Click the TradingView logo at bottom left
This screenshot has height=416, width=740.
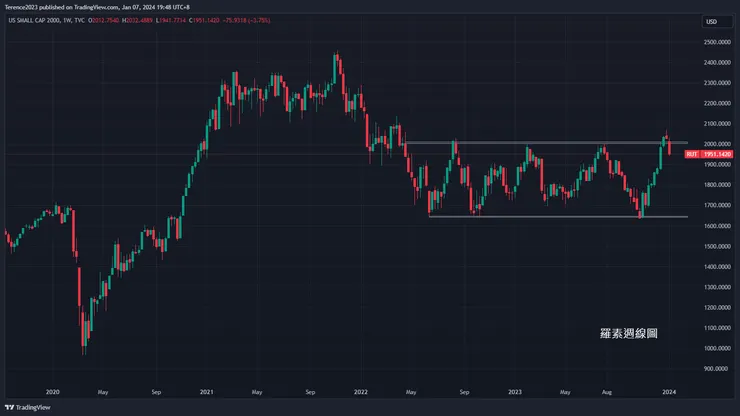click(27, 407)
